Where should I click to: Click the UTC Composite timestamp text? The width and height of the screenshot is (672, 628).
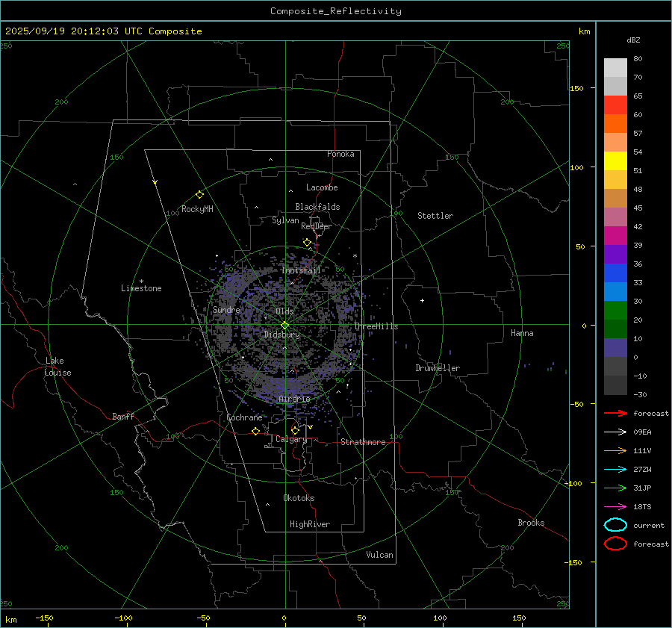(x=104, y=31)
